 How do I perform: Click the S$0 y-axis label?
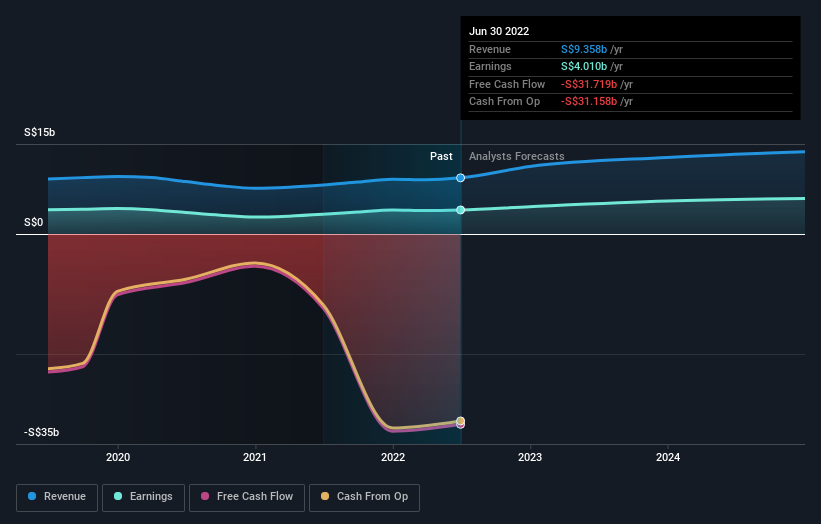pyautogui.click(x=34, y=222)
